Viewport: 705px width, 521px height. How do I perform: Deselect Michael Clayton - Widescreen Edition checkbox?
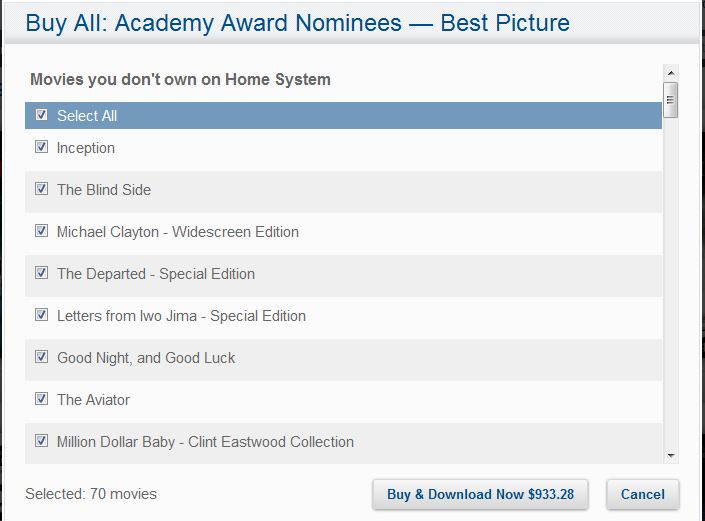coord(41,231)
